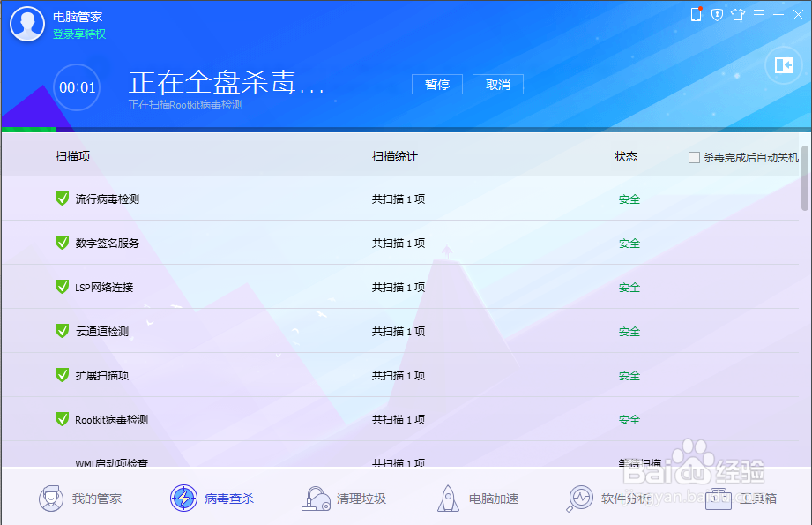
Task: Open the 登录享特权 login link
Action: tap(79, 34)
